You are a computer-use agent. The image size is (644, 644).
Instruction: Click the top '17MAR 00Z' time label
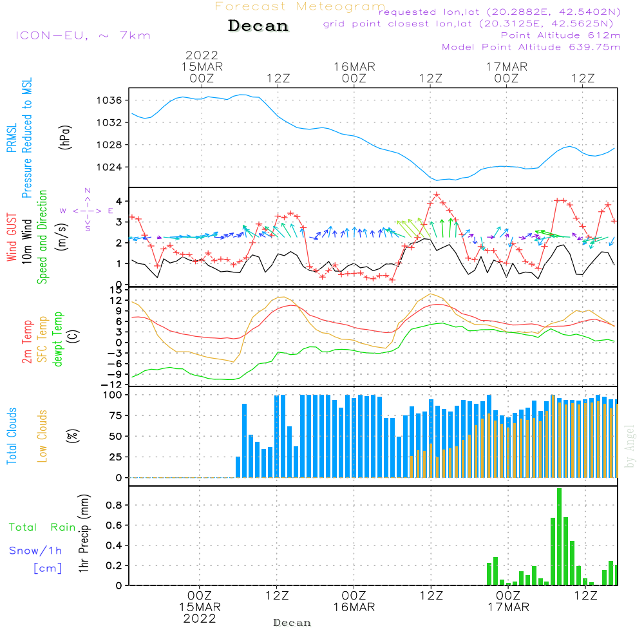(506, 72)
